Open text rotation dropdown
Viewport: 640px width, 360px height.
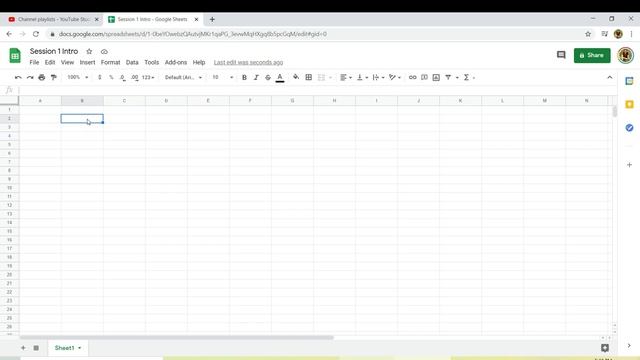(x=395, y=77)
